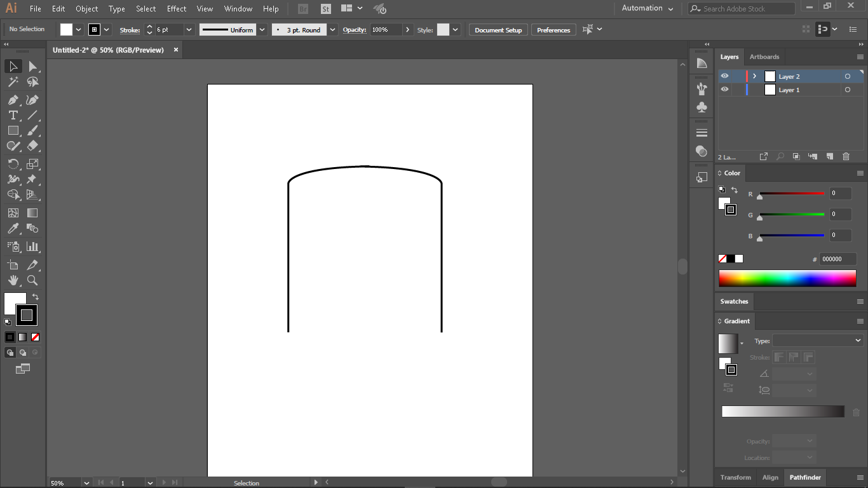Select the Paintbrush tool
868x488 pixels.
coord(32,130)
